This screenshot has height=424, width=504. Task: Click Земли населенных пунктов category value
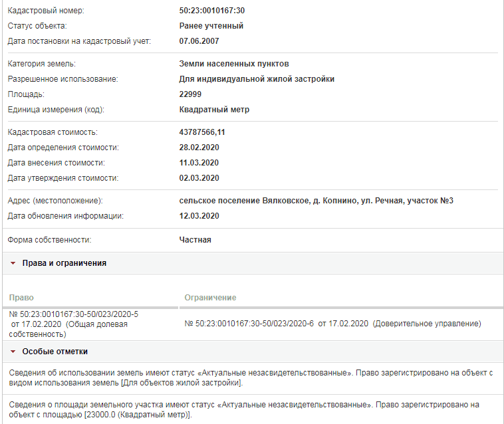click(x=234, y=64)
